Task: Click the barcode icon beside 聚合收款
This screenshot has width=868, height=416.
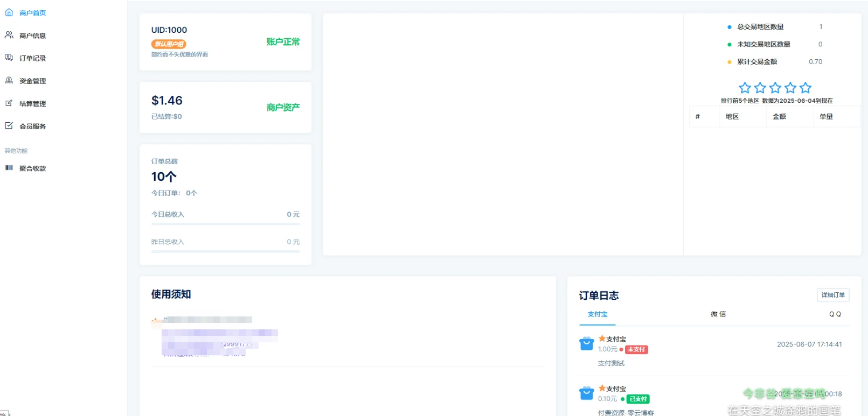Action: coord(9,168)
